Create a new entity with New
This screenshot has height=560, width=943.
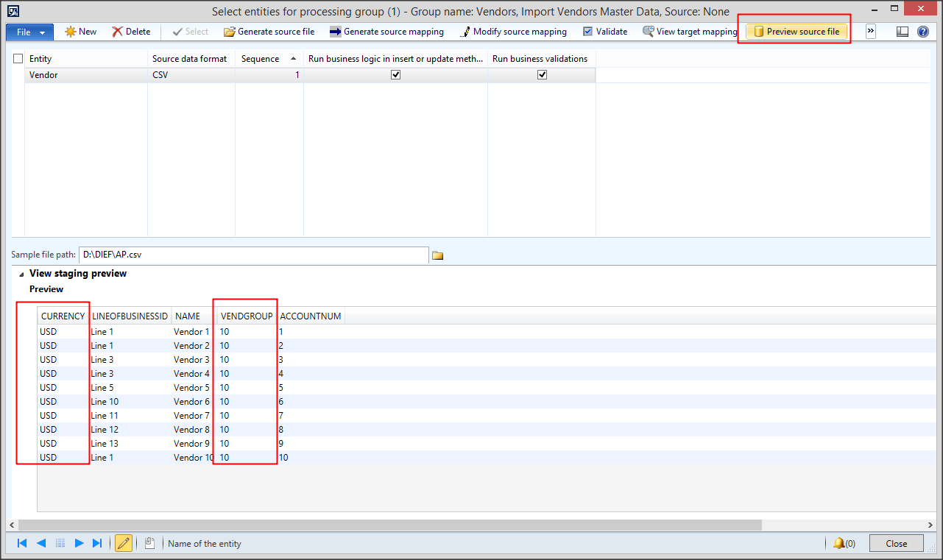(x=80, y=32)
